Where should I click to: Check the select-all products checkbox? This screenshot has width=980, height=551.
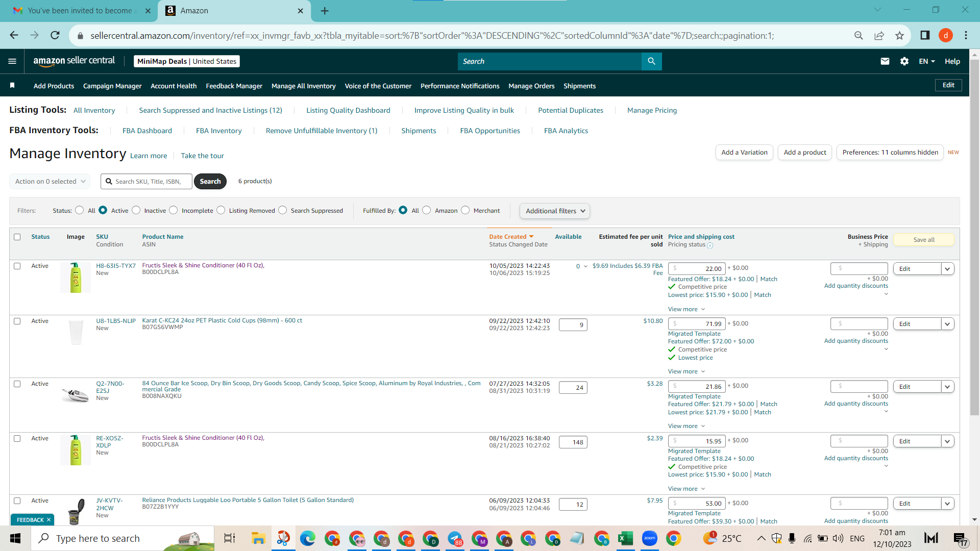tap(17, 237)
